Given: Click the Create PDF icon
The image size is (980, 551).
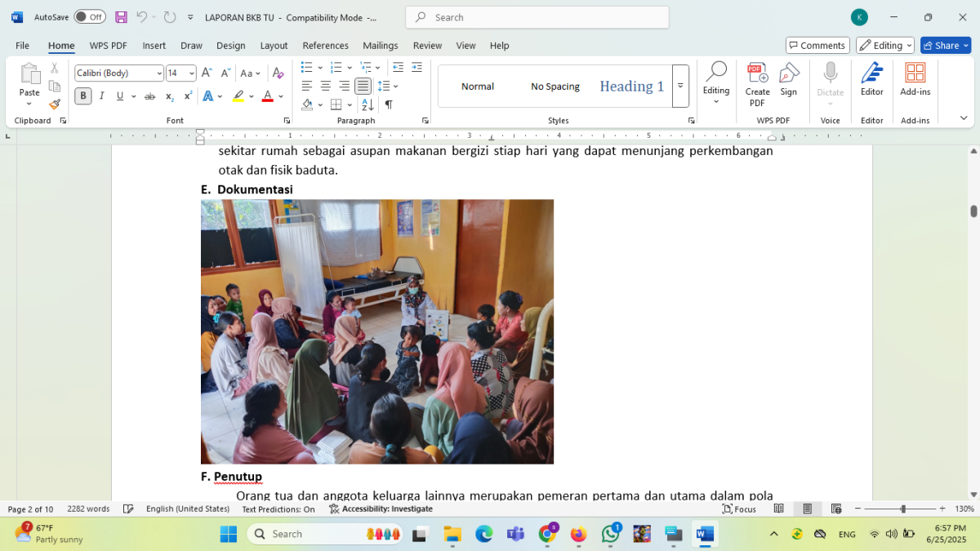Looking at the screenshot, I should click(757, 78).
